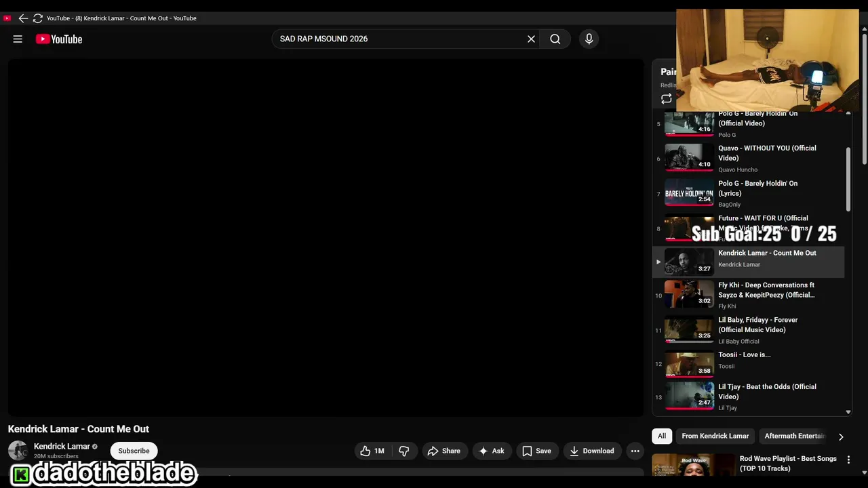Click the playlist scroll-up arrow
Viewport: 868px width, 488px height.
tap(848, 113)
